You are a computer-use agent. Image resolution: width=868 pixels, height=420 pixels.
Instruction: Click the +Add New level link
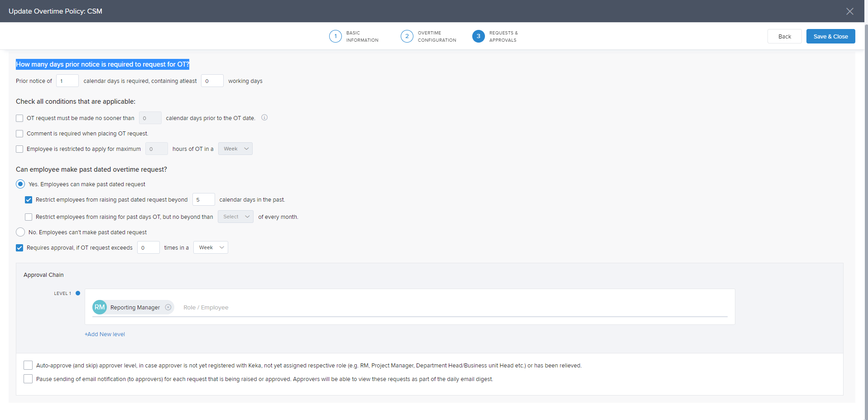(105, 334)
